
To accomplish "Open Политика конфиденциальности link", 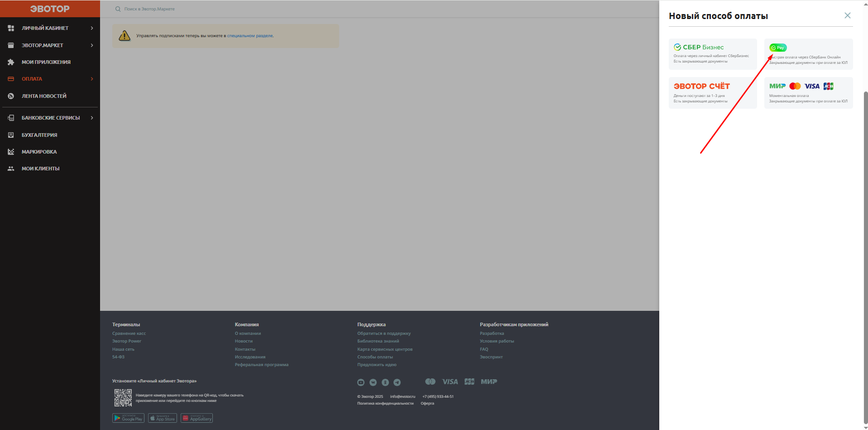I will pos(385,403).
